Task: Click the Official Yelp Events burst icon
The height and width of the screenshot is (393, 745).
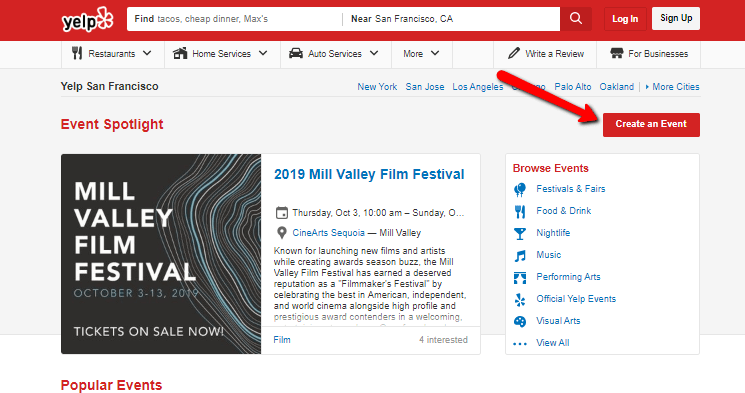Action: (520, 299)
